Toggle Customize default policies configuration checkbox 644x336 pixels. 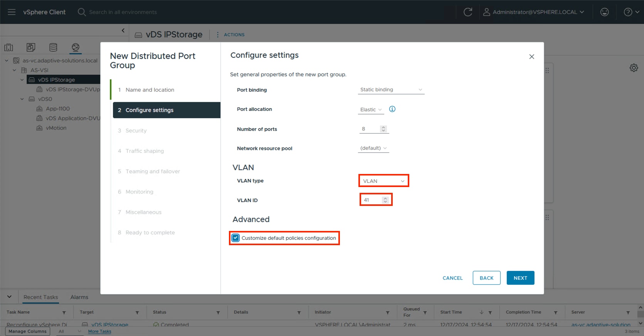pos(235,238)
